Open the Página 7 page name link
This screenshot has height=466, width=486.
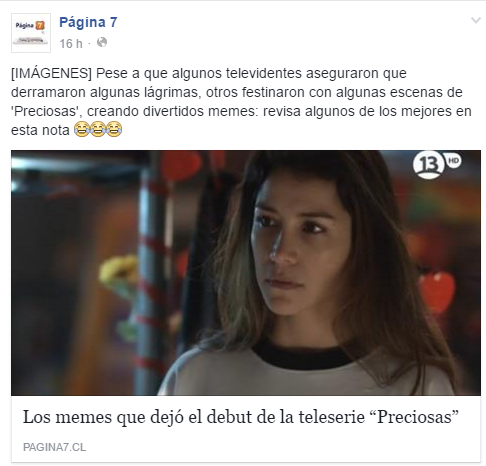click(x=88, y=22)
